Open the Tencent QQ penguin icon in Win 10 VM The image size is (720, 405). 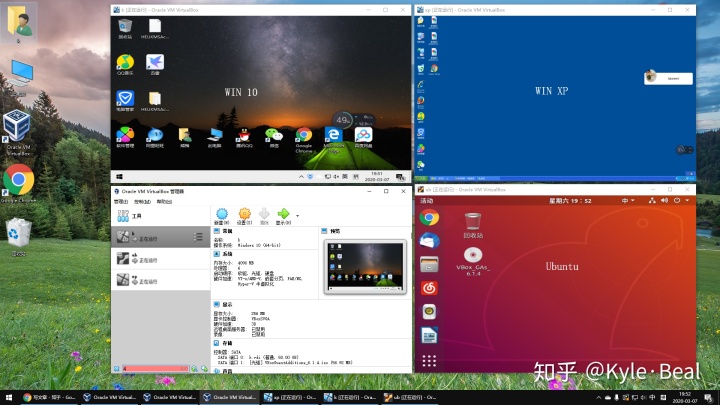point(244,137)
